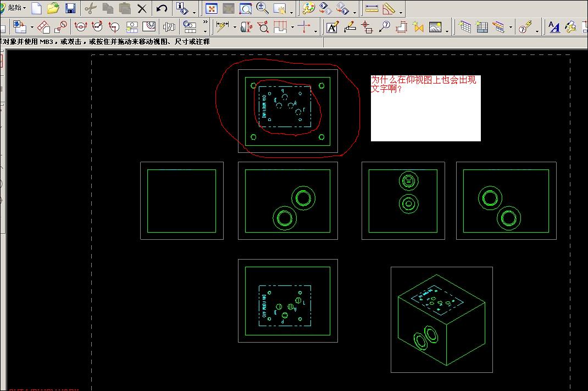Expand the view toolbar options arrow
The height and width of the screenshot is (391, 588).
[291, 13]
